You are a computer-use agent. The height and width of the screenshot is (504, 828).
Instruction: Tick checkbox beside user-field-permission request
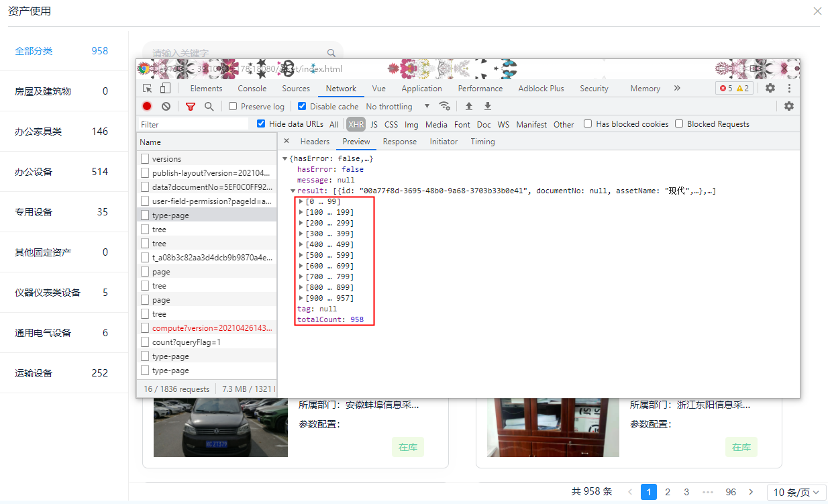144,201
